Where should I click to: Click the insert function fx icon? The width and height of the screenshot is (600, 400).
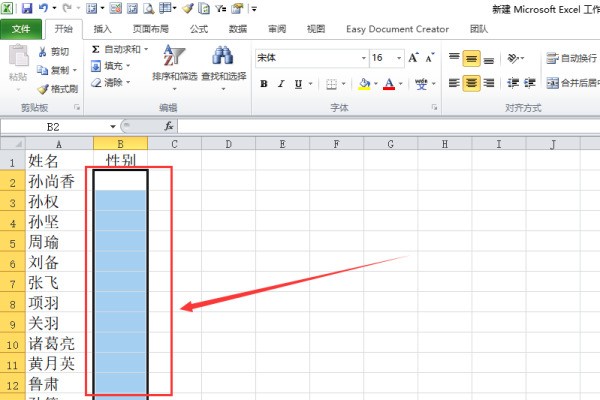pos(169,127)
